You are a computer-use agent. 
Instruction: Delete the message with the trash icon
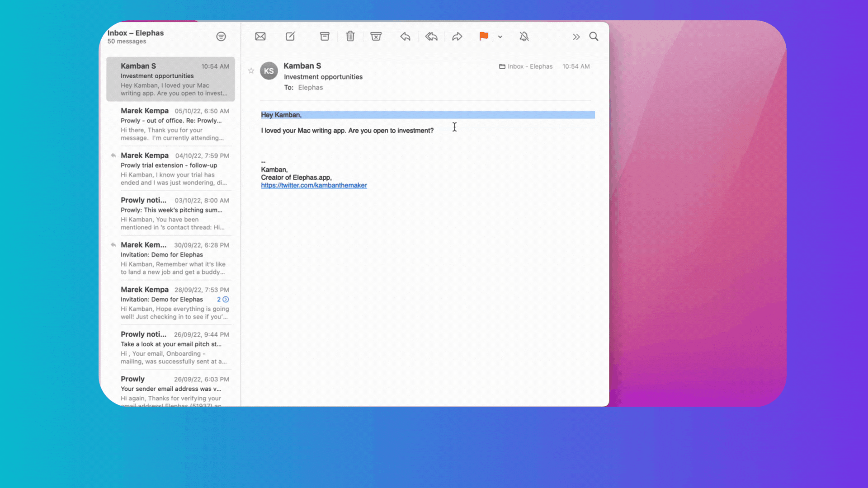tap(350, 36)
